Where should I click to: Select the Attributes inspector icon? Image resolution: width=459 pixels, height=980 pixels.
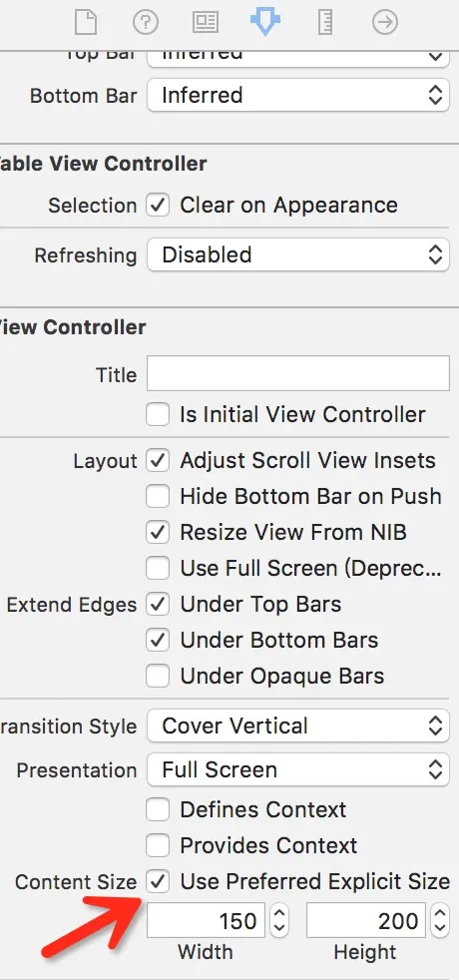click(x=265, y=23)
